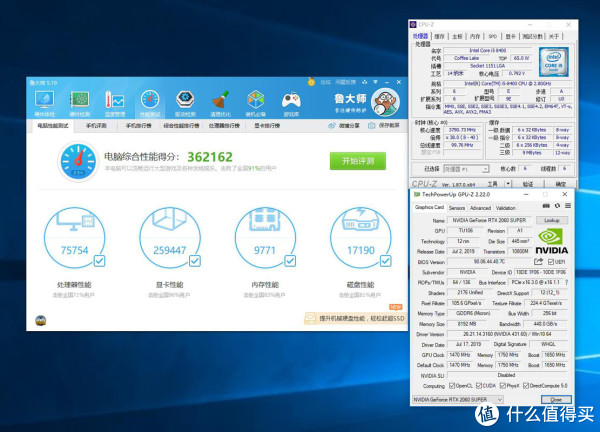Open the GPU selection dropdown in GPU-Z
600x432 pixels.
(457, 399)
